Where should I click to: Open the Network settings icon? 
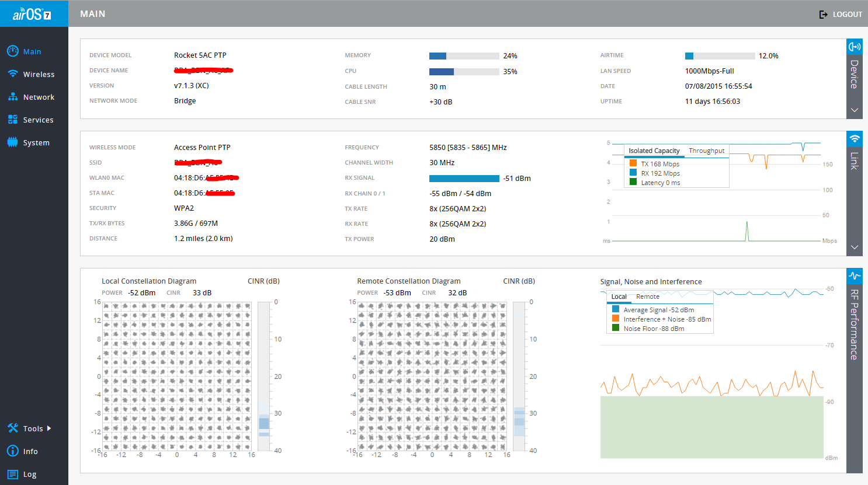[x=13, y=97]
